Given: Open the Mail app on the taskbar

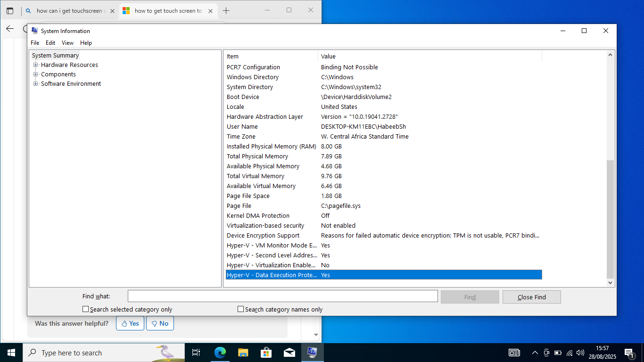Looking at the screenshot, I should click(289, 352).
